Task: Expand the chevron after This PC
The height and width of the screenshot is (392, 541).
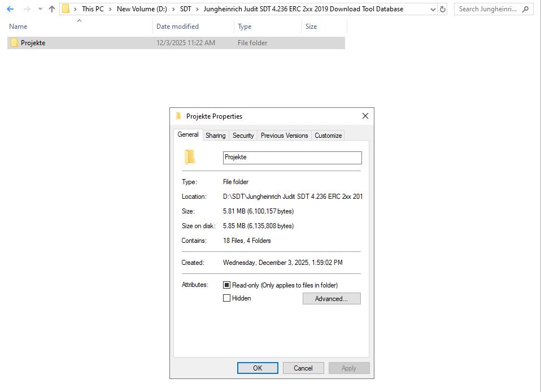Action: coord(111,9)
